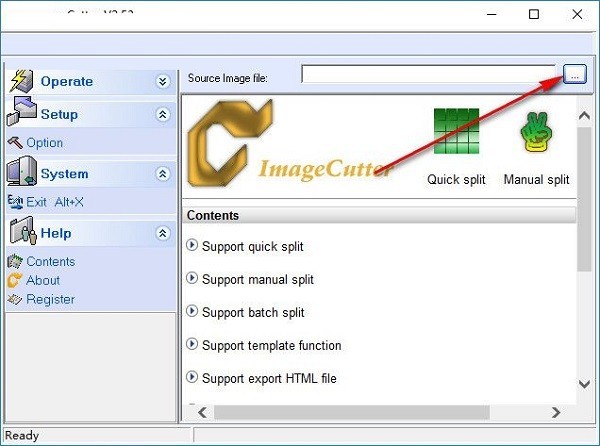The image size is (600, 446).
Task: Click Support export HTML file text
Action: point(269,379)
